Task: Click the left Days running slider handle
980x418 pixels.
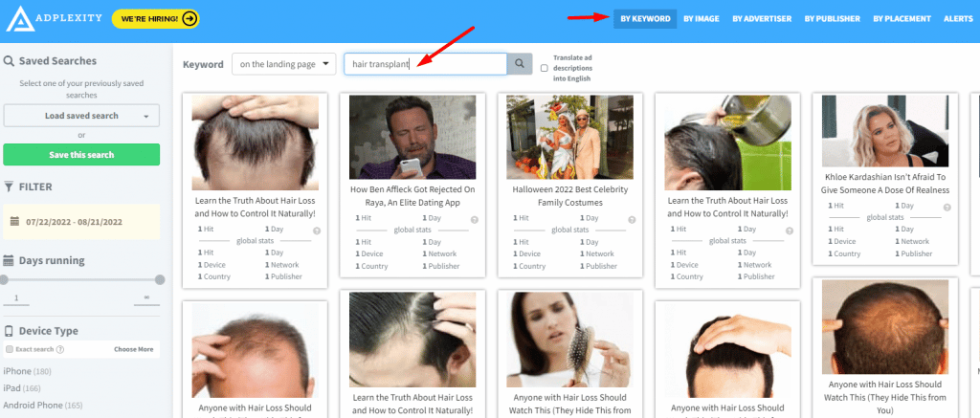Action: (5, 279)
